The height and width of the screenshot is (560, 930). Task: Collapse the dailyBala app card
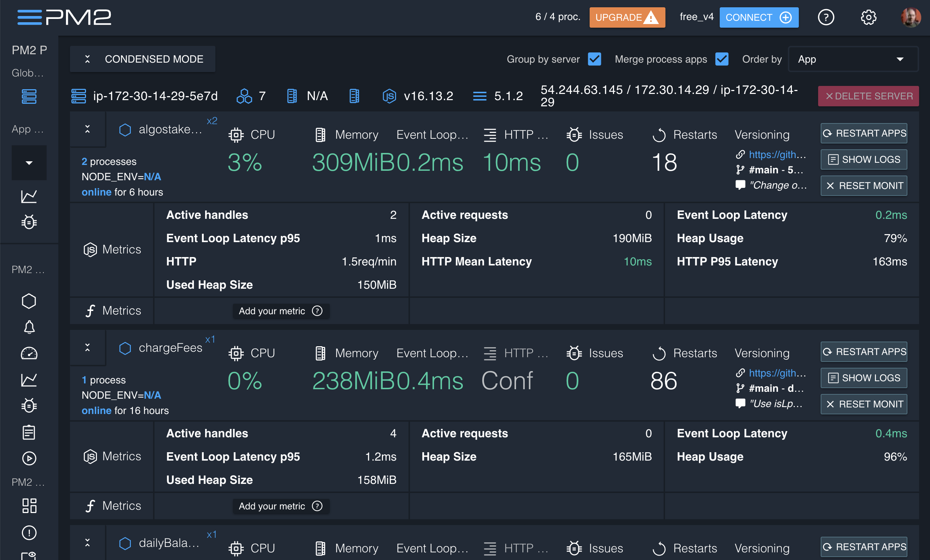[87, 543]
